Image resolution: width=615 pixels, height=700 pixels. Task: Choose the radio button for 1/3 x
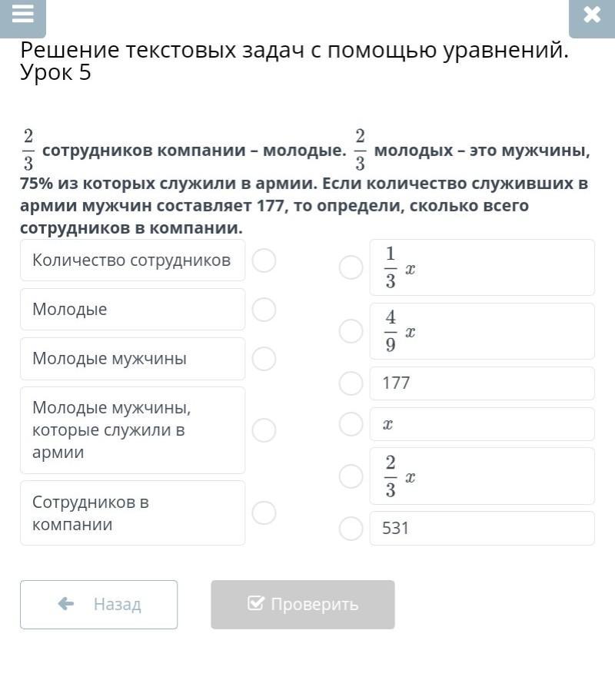click(351, 267)
